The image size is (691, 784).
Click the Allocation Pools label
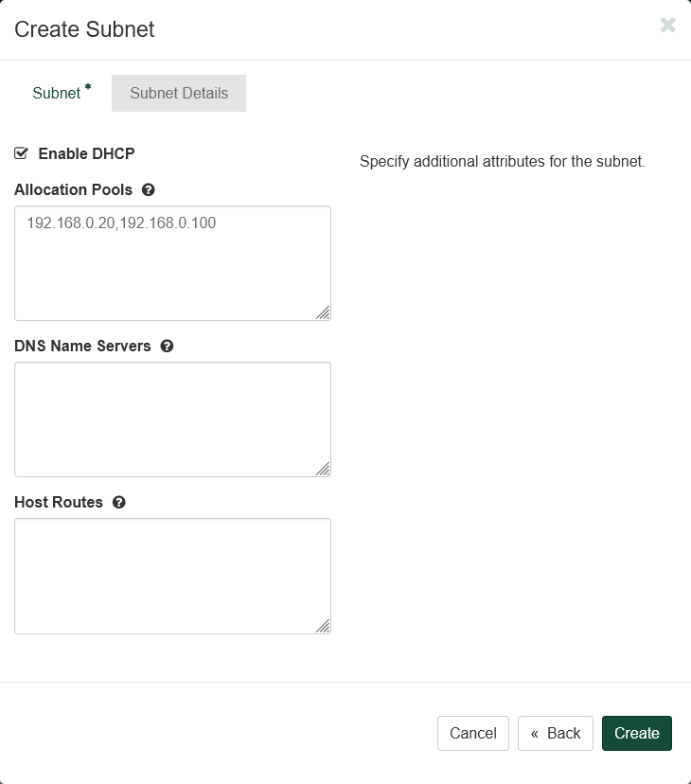click(74, 189)
